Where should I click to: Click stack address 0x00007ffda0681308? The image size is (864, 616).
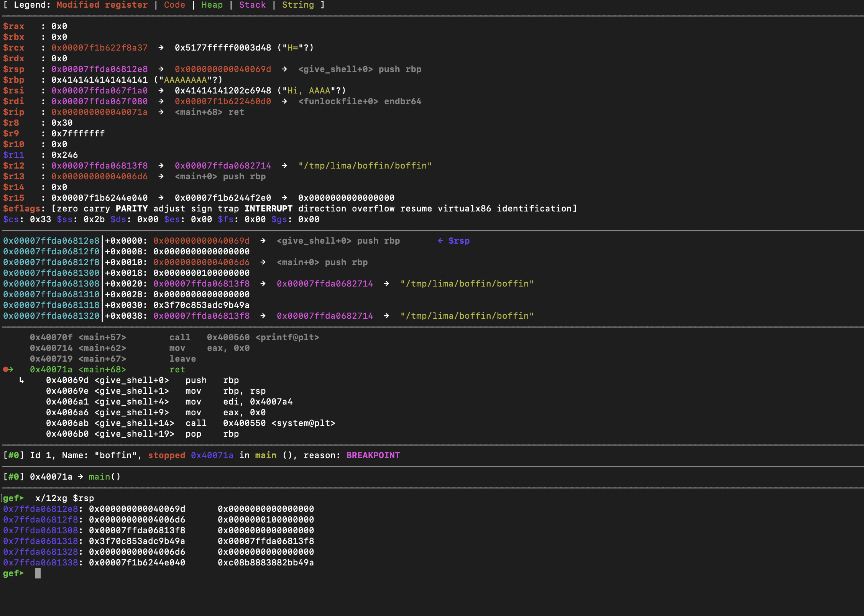(51, 284)
